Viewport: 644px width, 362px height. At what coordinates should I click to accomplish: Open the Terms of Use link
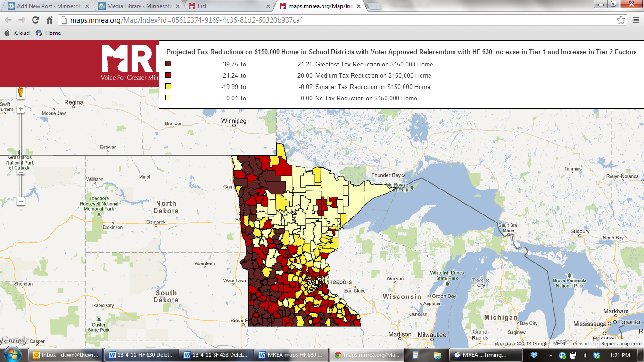(x=584, y=344)
